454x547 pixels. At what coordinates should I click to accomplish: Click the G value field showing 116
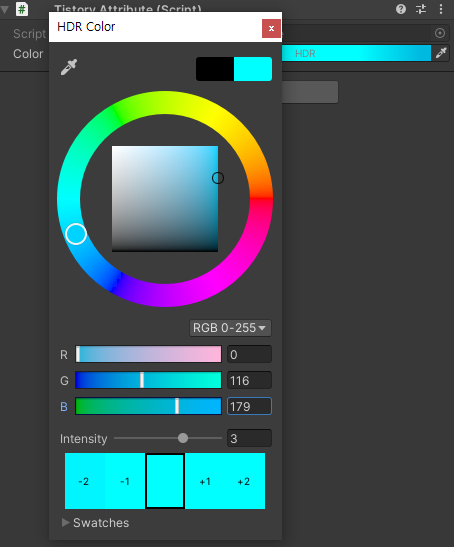[x=249, y=380]
